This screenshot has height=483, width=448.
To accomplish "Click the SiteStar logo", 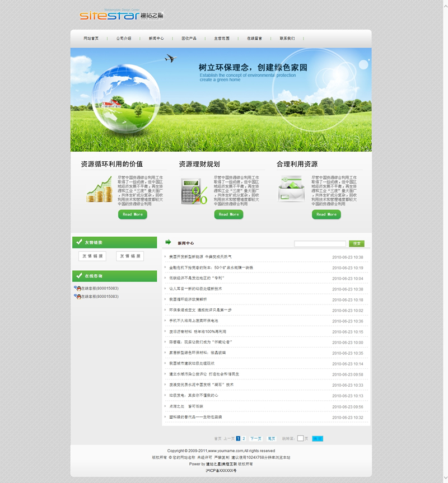I will [122, 16].
